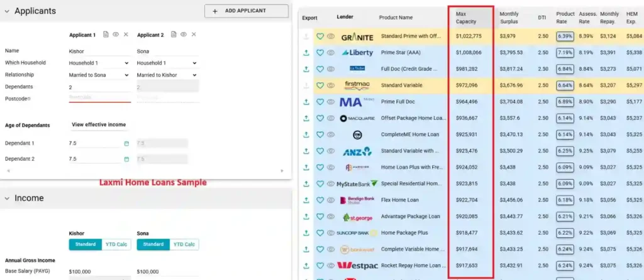Click right arrow of Applicants horizontal scrollbar

282,171
